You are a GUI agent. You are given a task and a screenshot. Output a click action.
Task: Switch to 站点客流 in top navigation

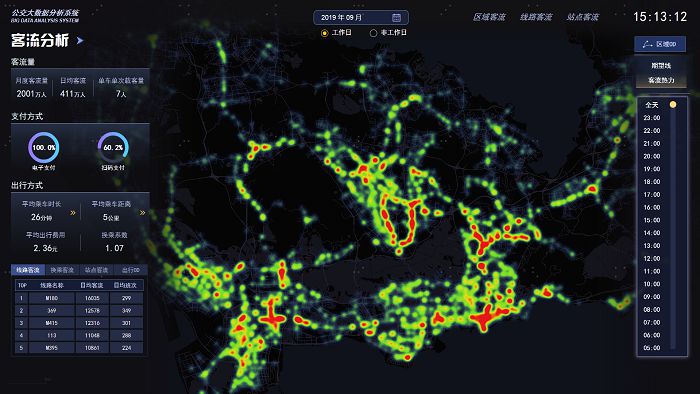point(583,17)
